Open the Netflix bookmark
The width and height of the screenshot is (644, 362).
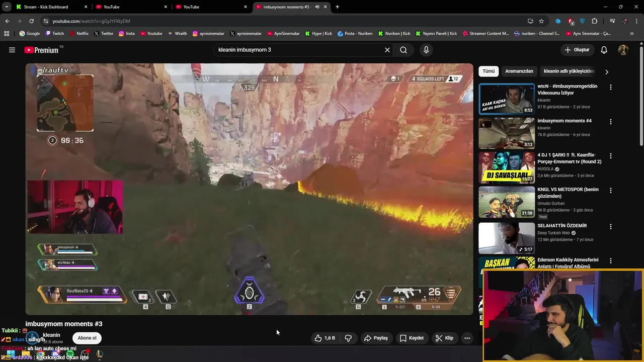pos(78,34)
